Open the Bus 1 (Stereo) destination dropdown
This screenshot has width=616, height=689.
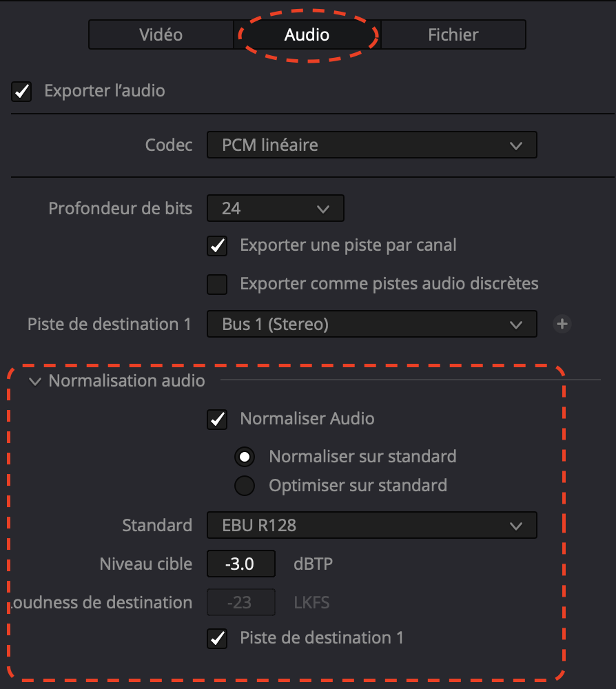tap(371, 324)
